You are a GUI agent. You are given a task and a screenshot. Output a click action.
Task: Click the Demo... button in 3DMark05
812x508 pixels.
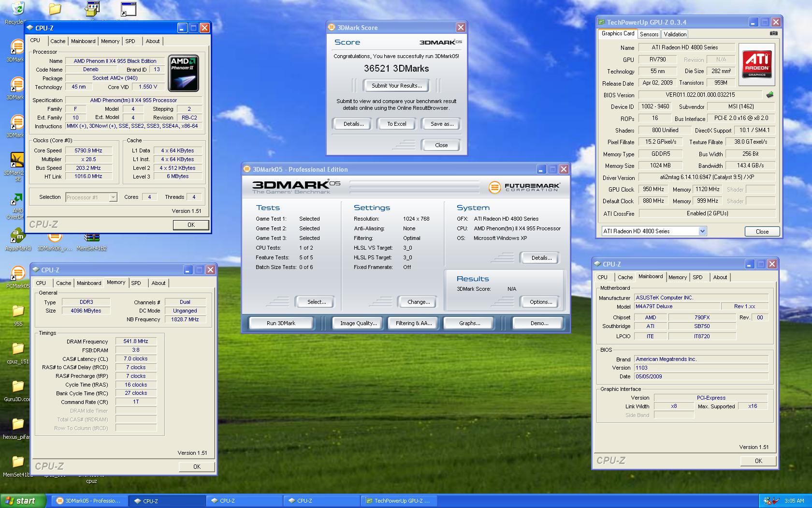[539, 323]
